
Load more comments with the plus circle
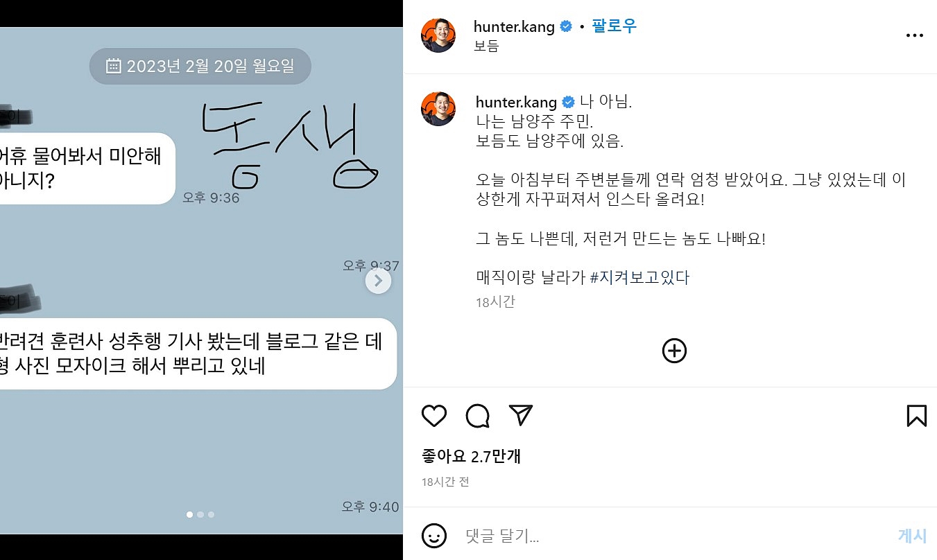[674, 351]
